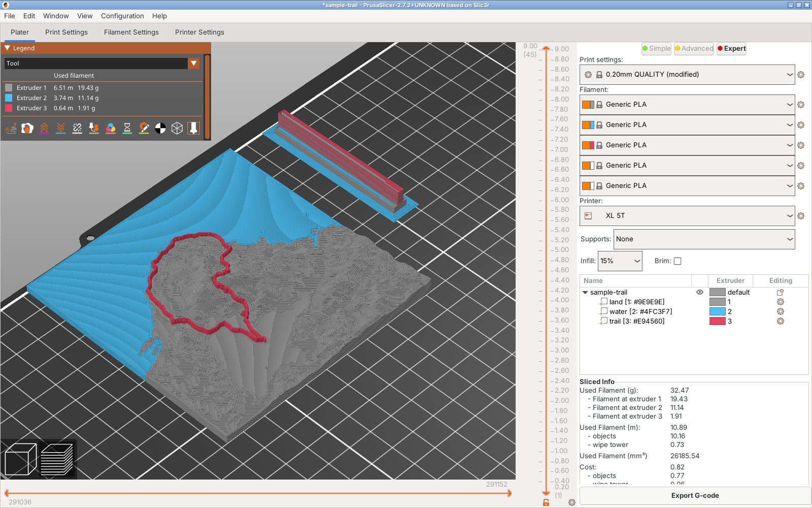Click top thumb of vertical layer slider
This screenshot has height=508, width=812.
tap(546, 49)
